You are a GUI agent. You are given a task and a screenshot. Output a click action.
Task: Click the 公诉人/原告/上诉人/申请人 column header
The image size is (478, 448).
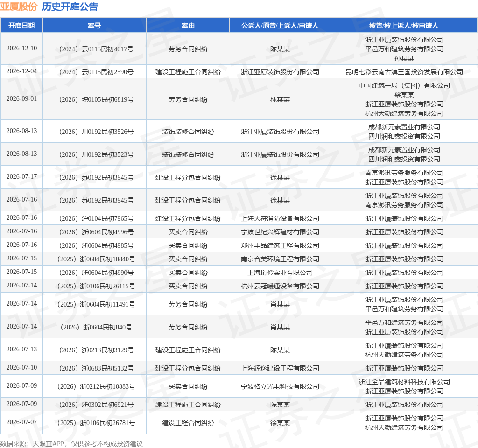point(280,26)
